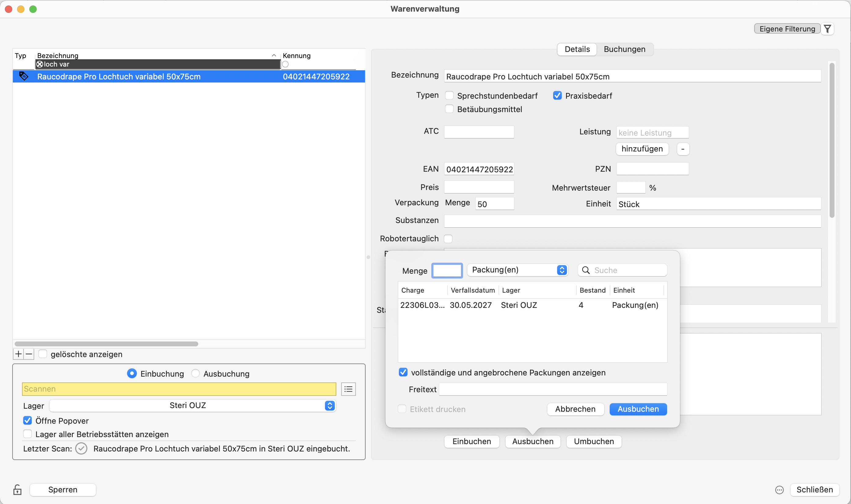Click the lock icon near Sperren
The height and width of the screenshot is (504, 851).
pyautogui.click(x=17, y=490)
